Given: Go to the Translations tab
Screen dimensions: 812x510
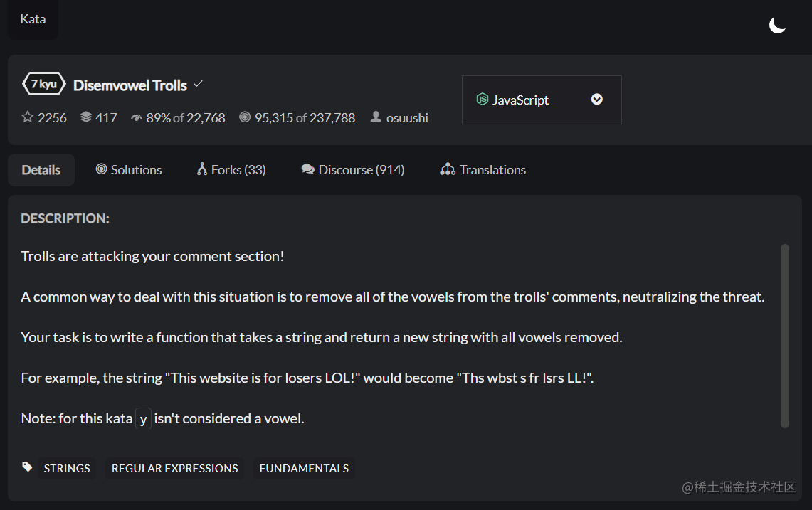Looking at the screenshot, I should 483,170.
